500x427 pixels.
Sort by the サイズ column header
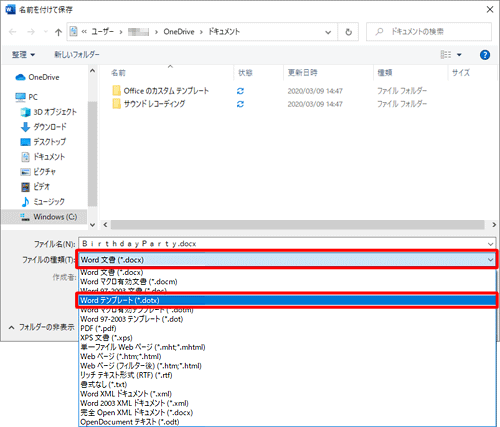[461, 73]
